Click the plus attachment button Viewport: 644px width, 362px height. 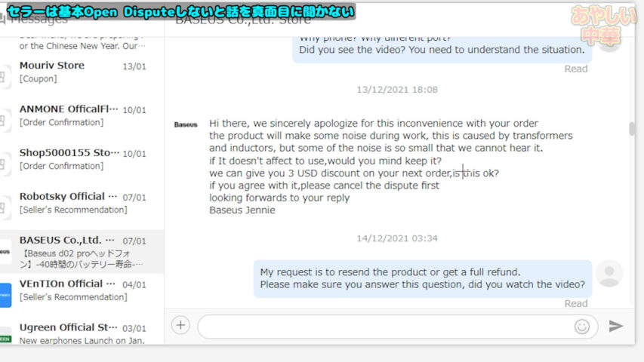click(180, 326)
